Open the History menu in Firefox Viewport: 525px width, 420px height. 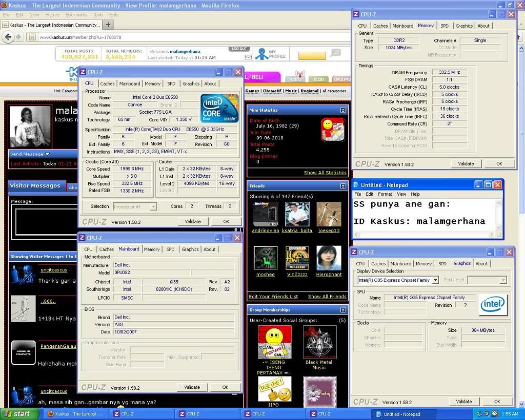[x=52, y=15]
